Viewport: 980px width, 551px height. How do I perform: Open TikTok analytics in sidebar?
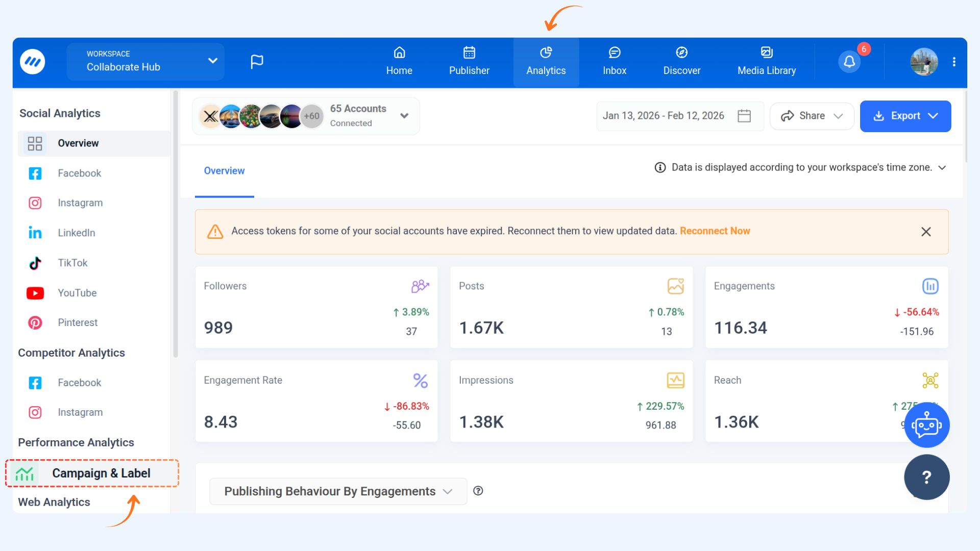click(72, 263)
